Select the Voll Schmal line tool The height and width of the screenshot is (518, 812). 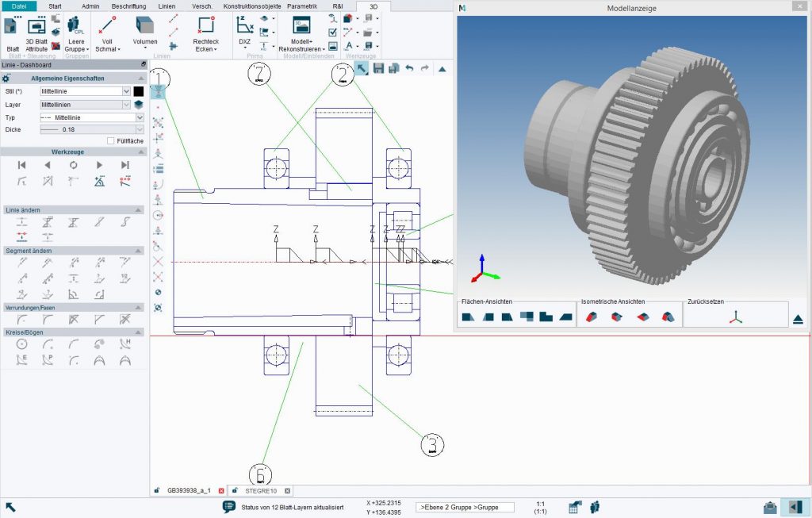tap(105, 25)
